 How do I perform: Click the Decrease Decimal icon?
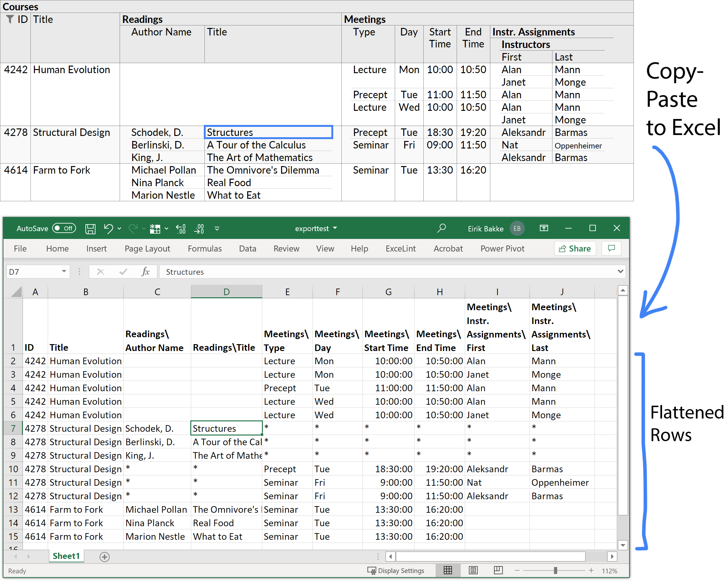point(199,229)
